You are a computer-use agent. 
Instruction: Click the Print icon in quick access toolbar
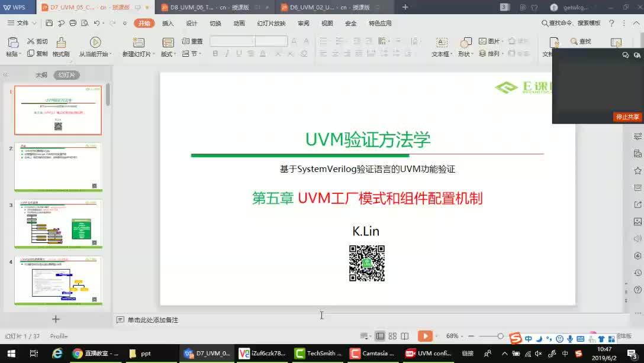point(73,23)
